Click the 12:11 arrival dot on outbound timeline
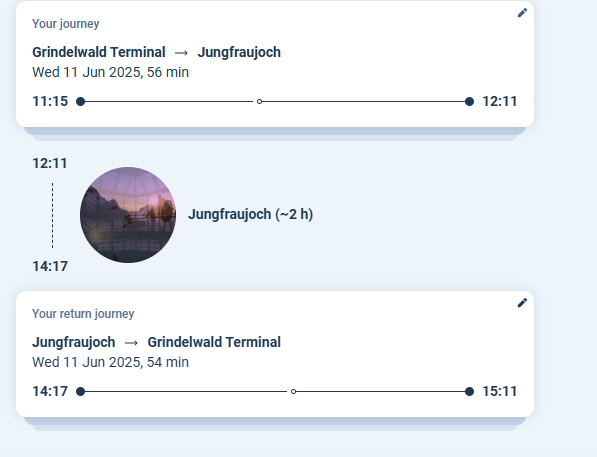This screenshot has width=597, height=457. tap(469, 102)
